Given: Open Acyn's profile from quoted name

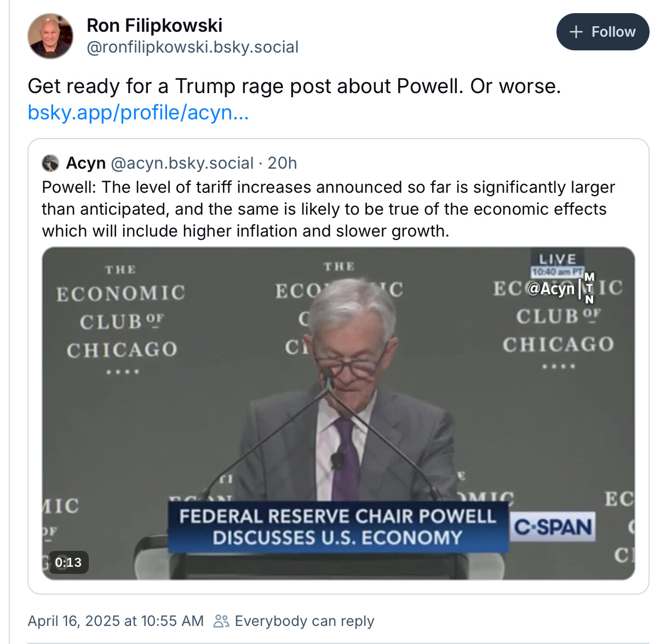Looking at the screenshot, I should 86,163.
